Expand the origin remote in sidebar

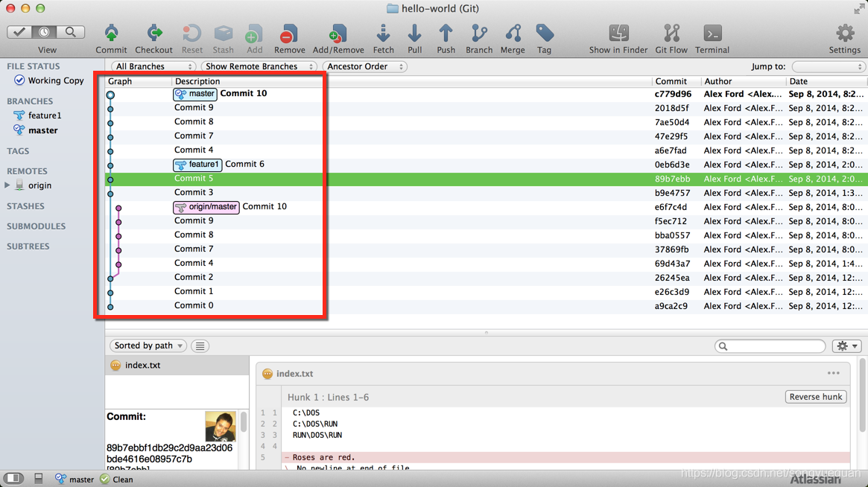pyautogui.click(x=7, y=185)
